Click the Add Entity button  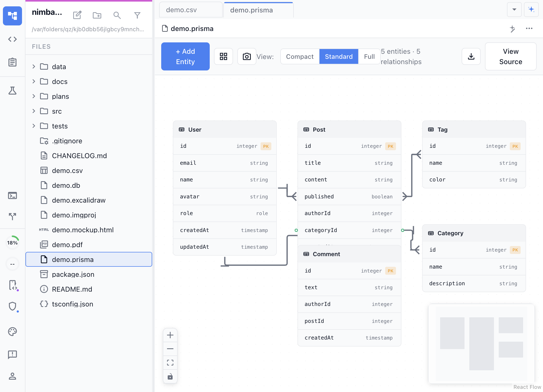point(185,56)
